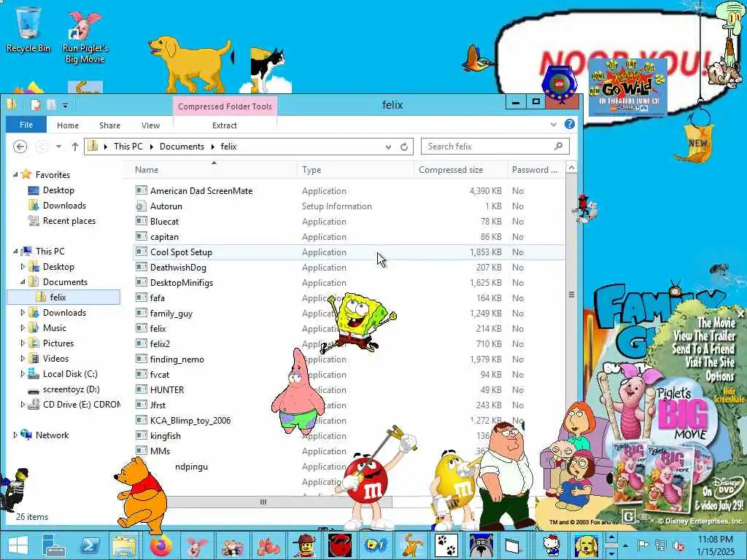Sort by Compressed size column header
This screenshot has height=560, width=747.
coord(460,170)
